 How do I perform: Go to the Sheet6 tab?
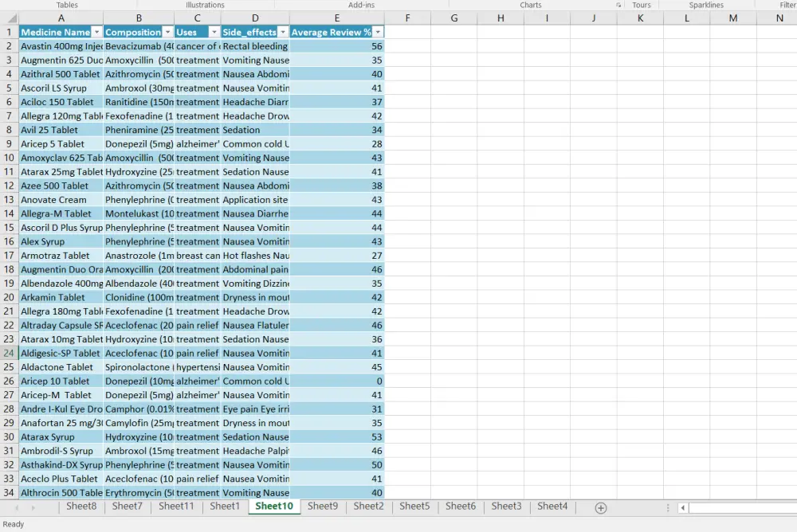tap(461, 506)
